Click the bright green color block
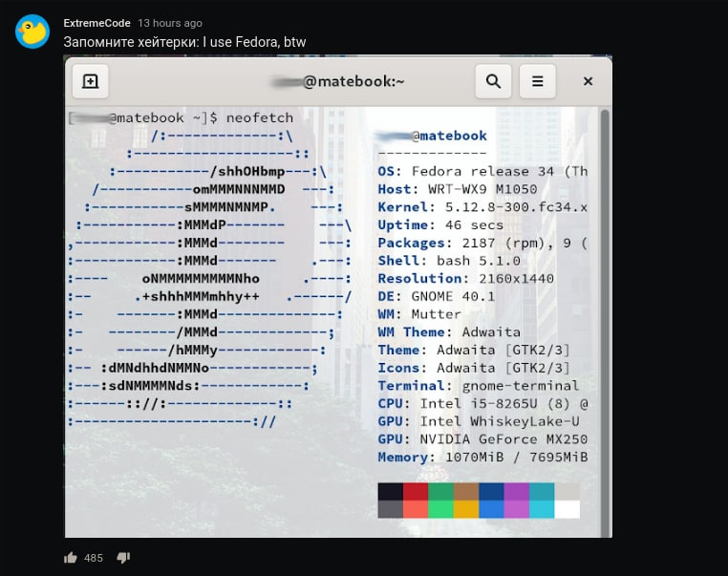 pyautogui.click(x=440, y=509)
